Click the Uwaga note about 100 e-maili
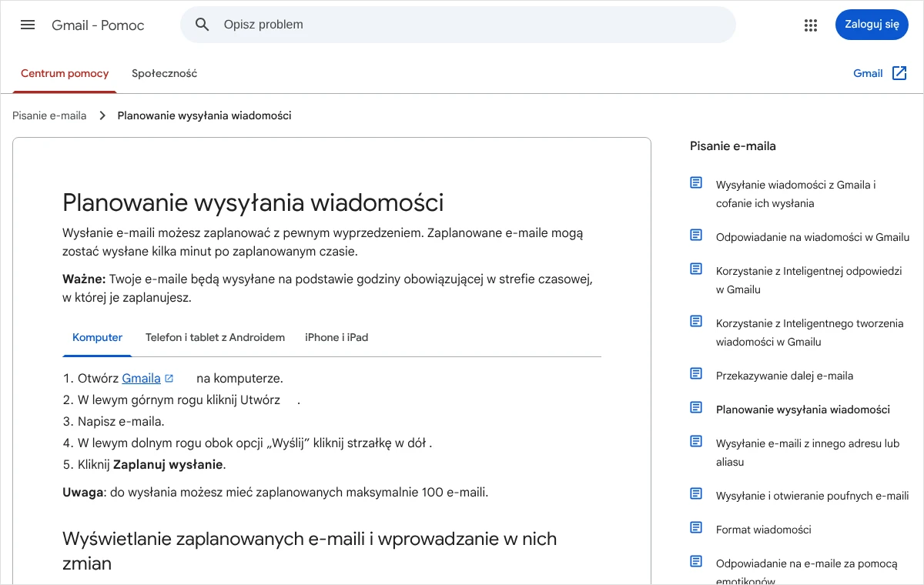 276,492
